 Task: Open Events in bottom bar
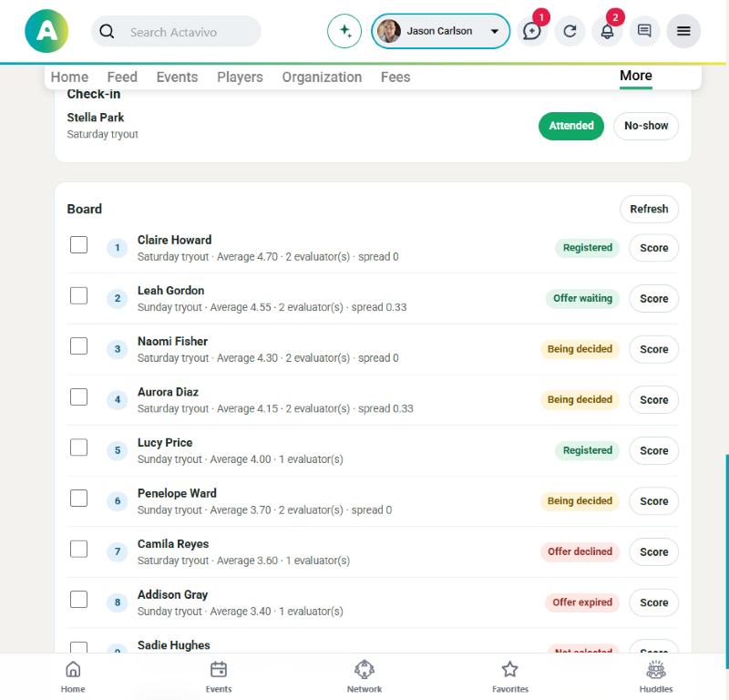(219, 676)
